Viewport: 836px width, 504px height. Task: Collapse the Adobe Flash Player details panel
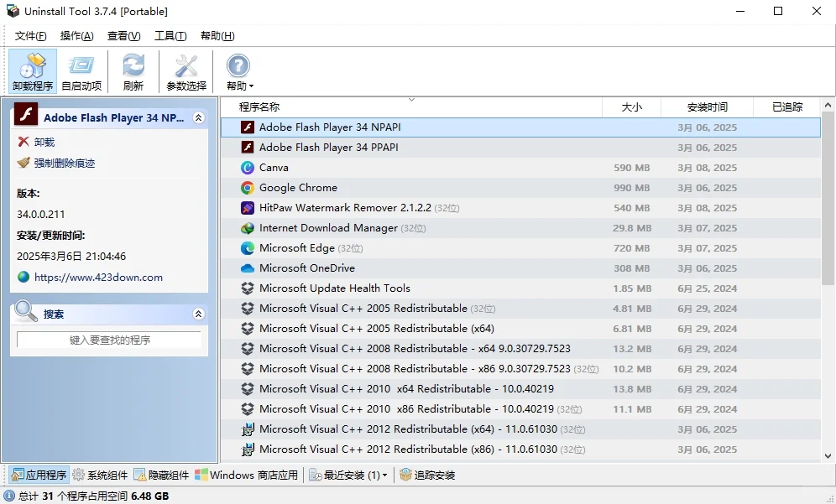[198, 117]
